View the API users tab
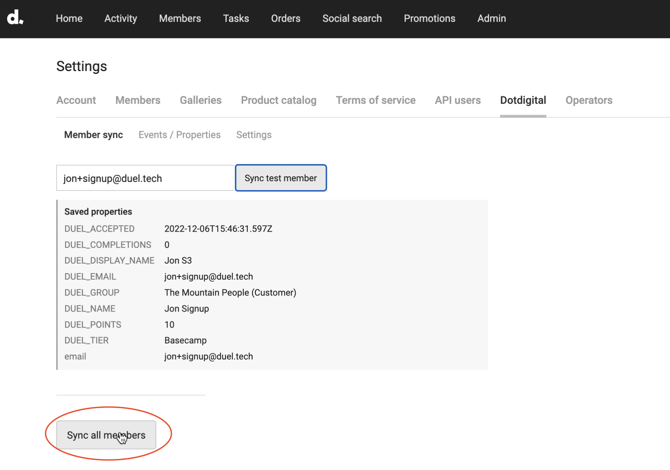The image size is (670, 470). (457, 100)
